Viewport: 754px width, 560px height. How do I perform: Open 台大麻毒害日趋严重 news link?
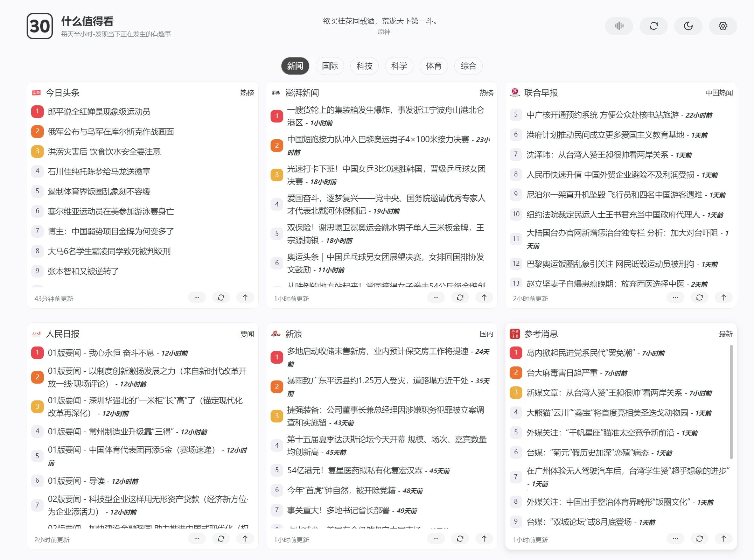(x=562, y=373)
